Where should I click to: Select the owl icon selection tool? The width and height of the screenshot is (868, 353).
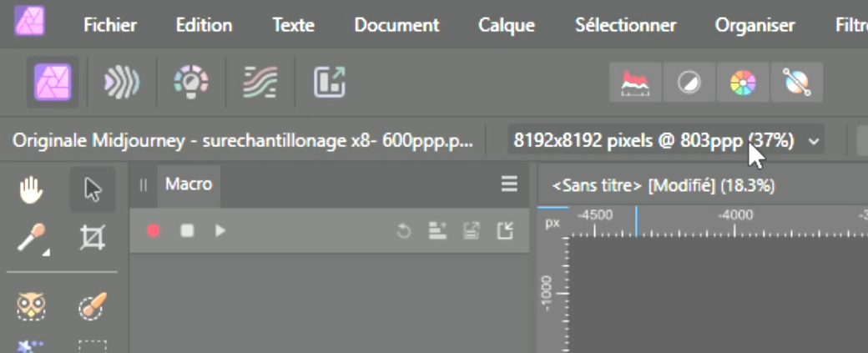[32, 307]
